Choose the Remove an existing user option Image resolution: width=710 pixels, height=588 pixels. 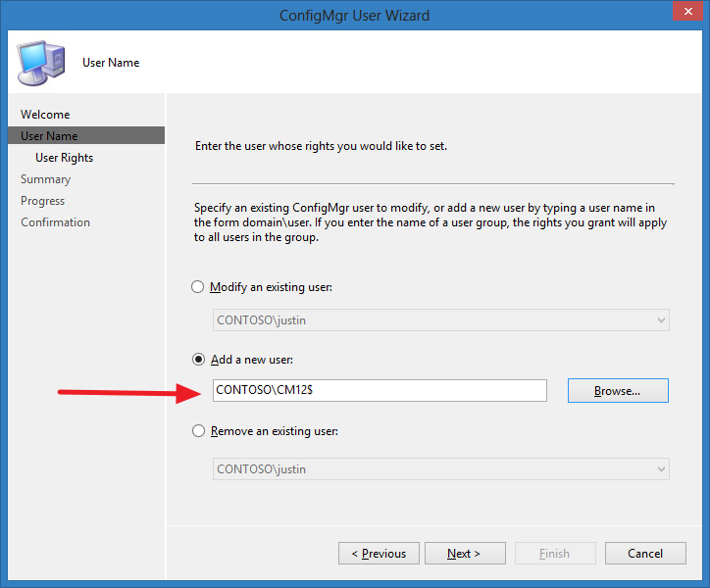tap(198, 431)
